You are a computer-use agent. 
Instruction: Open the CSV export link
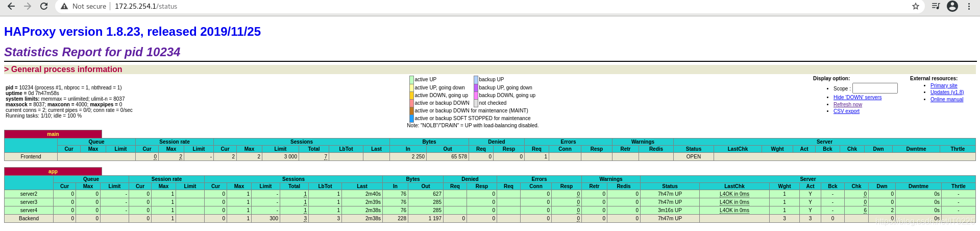tap(846, 111)
